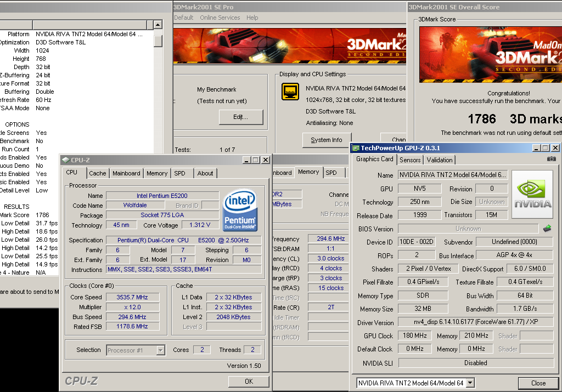562x392 pixels.
Task: Click the Threads count field in CPU-Z
Action: point(252,350)
